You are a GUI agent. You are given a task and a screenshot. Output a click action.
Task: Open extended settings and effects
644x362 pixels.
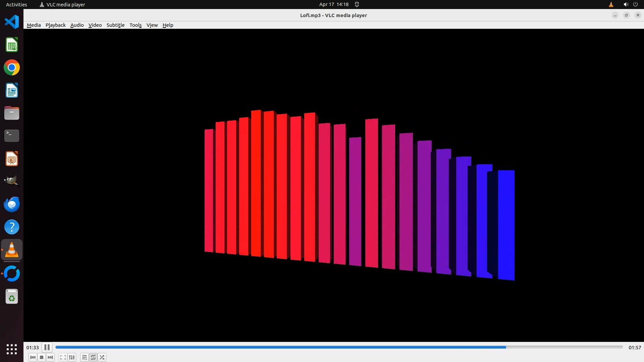72,357
